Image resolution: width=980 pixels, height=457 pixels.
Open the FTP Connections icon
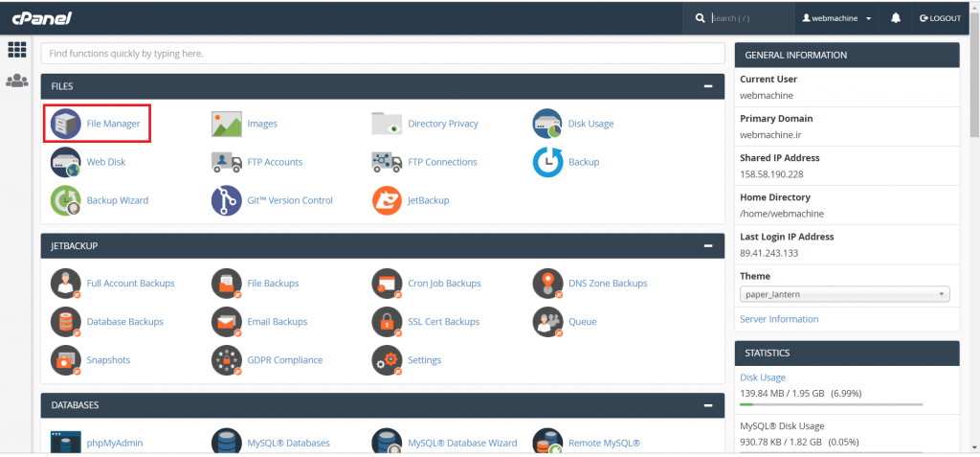[387, 162]
